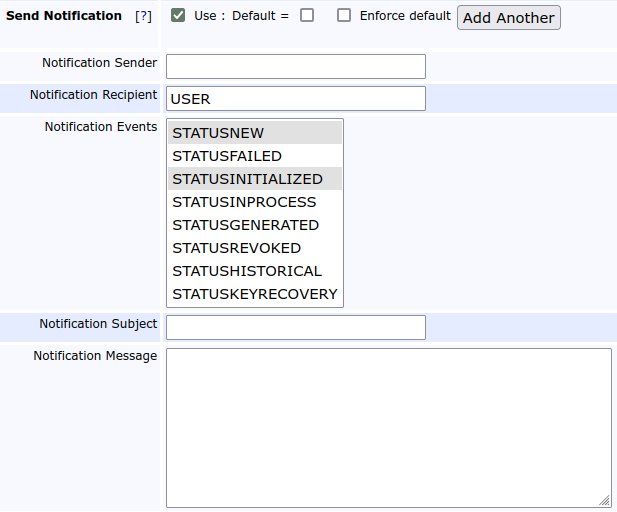Screen dimensions: 617x512
Task: Tick the Enforce default checkbox
Action: click(344, 16)
